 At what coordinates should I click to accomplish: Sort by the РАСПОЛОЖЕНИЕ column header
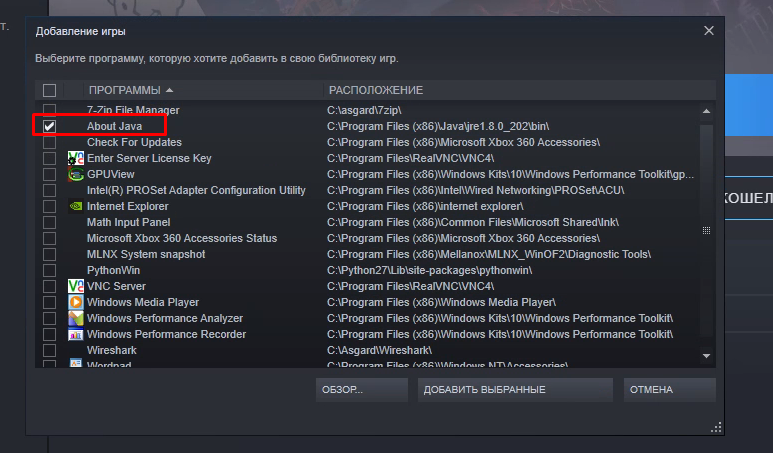click(376, 90)
